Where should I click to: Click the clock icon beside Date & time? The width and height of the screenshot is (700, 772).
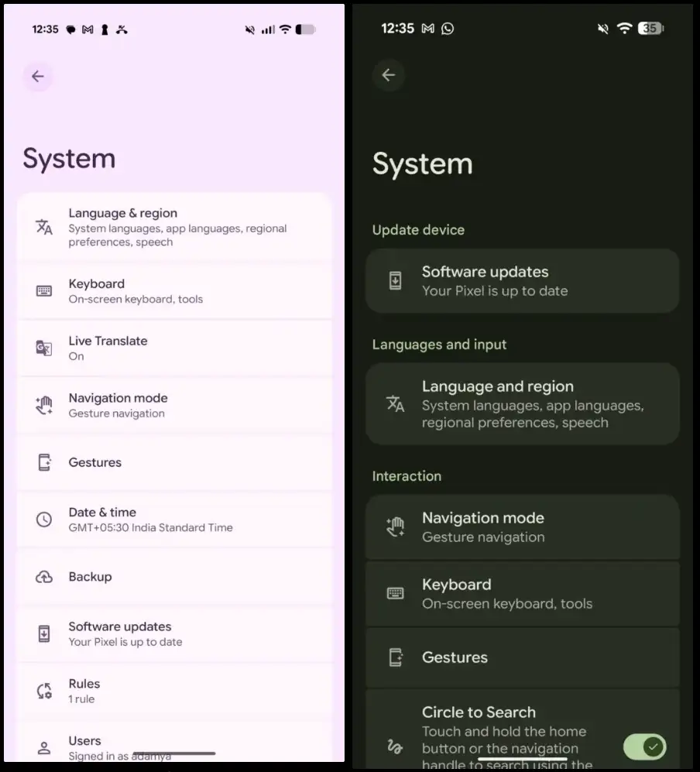coord(44,520)
